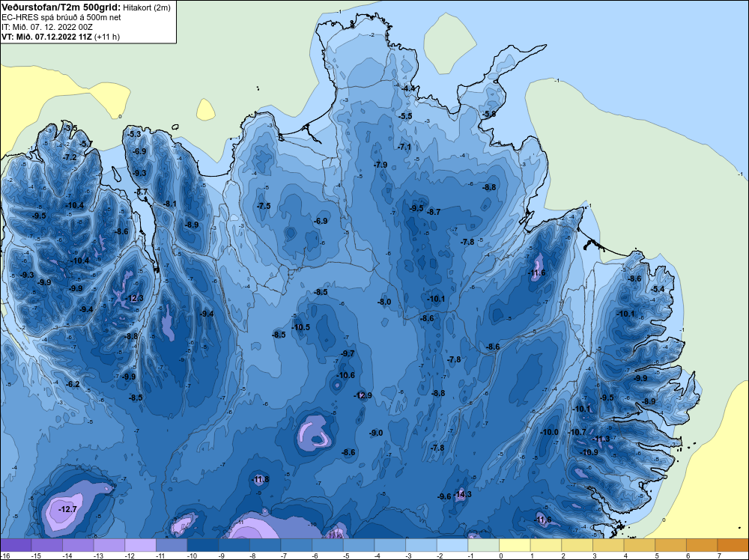Click the -9.7 temperature value
Image resolution: width=749 pixels, height=560 pixels.
tap(348, 354)
